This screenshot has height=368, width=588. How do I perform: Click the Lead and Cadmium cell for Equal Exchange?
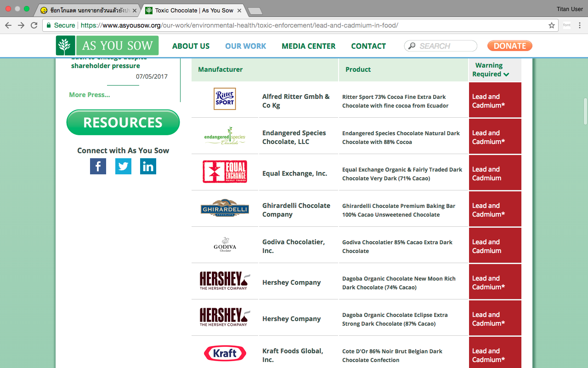[495, 172]
